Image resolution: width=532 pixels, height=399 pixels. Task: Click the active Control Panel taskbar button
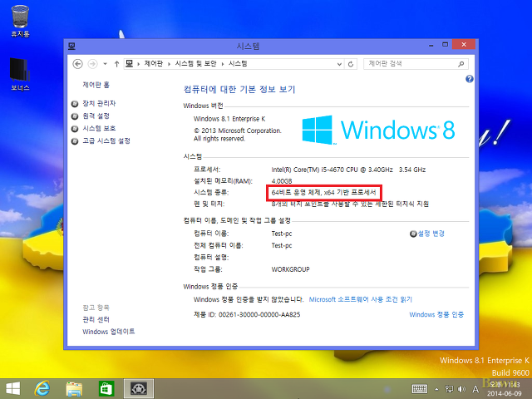click(139, 388)
